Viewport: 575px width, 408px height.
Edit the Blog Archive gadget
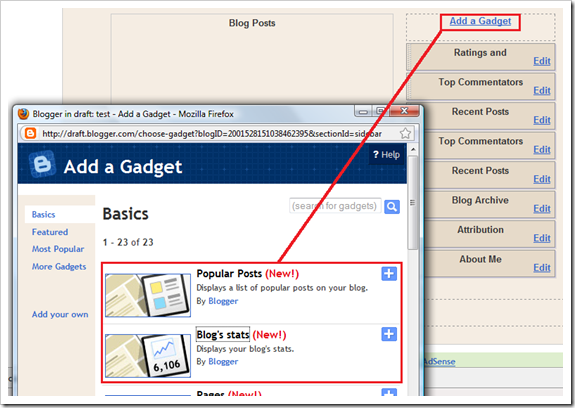pyautogui.click(x=542, y=209)
